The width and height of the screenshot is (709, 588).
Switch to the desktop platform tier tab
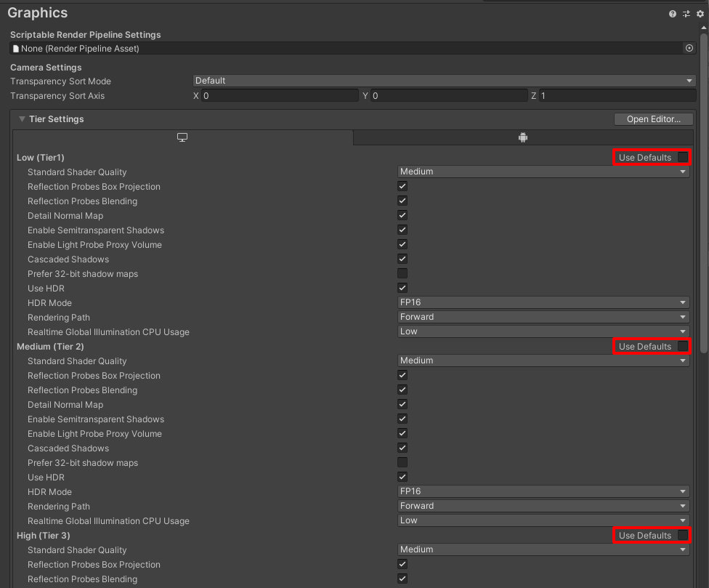182,137
